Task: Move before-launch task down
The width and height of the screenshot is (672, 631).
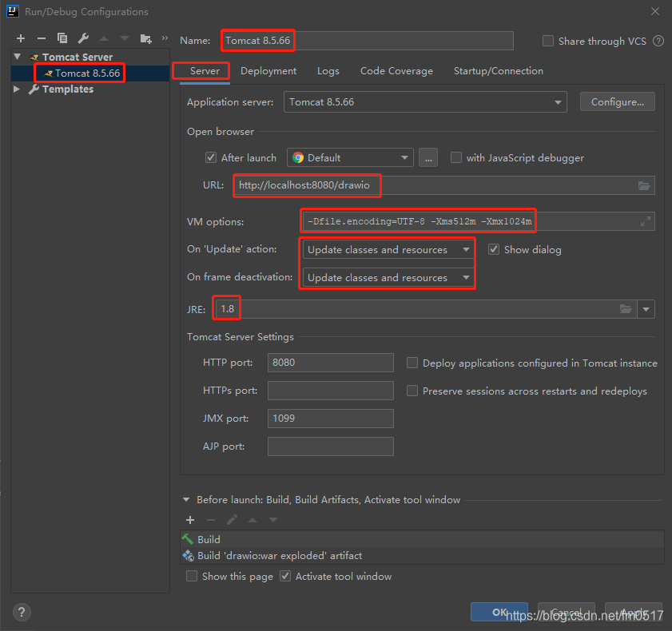Action: coord(273,520)
